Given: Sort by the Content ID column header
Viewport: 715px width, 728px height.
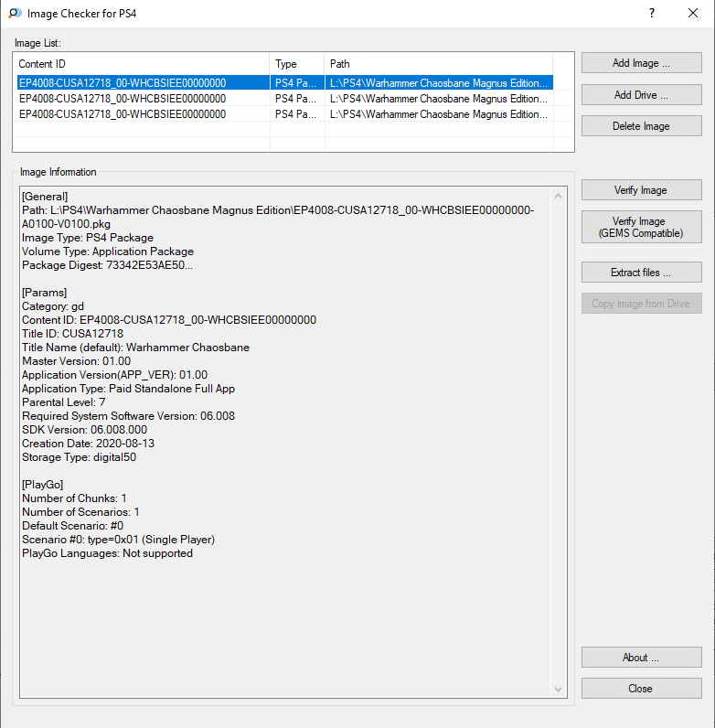Looking at the screenshot, I should 142,64.
